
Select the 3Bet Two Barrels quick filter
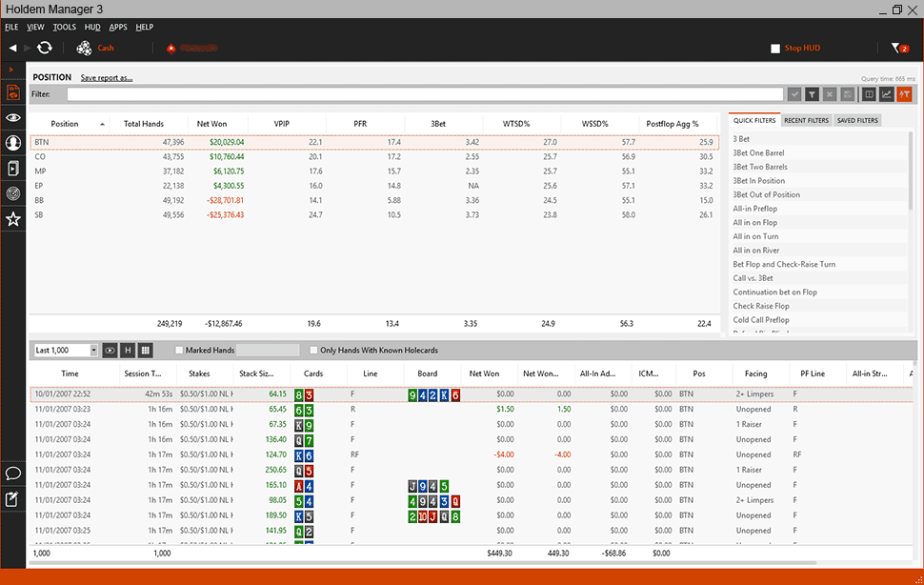coord(760,167)
